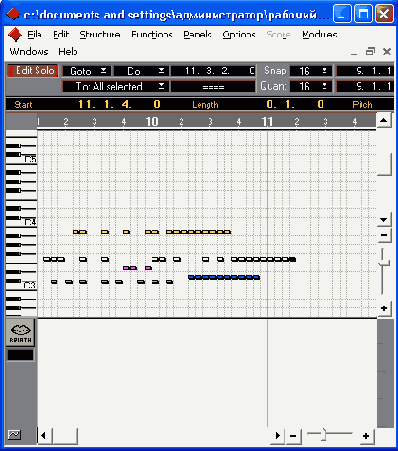Toggle the Edit Solo button
This screenshot has width=398, height=451.
coord(32,71)
